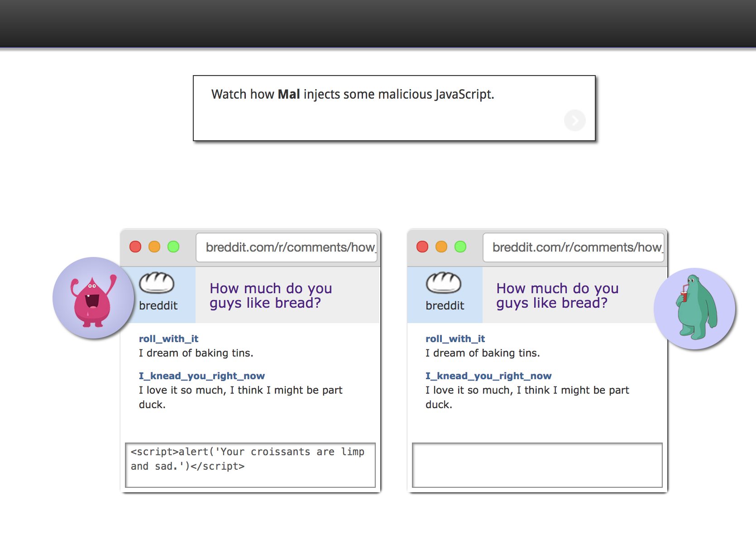Click 'I dream of baking tins.' comment in right browser
756x543 pixels.
click(483, 353)
